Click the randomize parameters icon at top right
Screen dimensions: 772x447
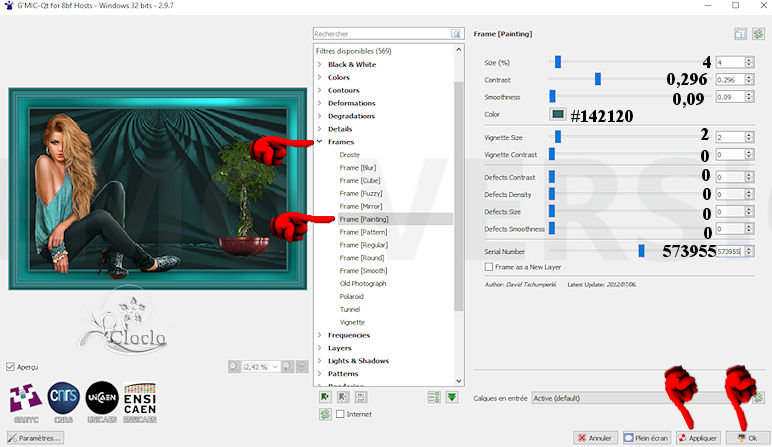point(758,33)
